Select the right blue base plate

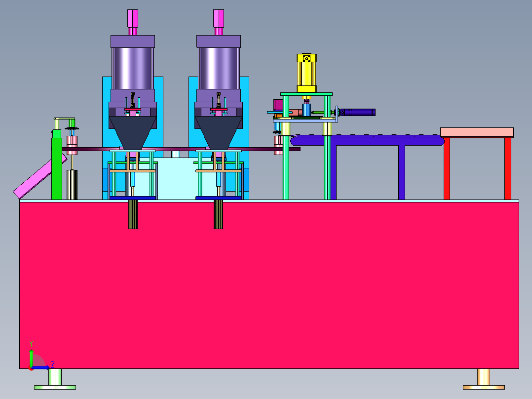(219, 198)
